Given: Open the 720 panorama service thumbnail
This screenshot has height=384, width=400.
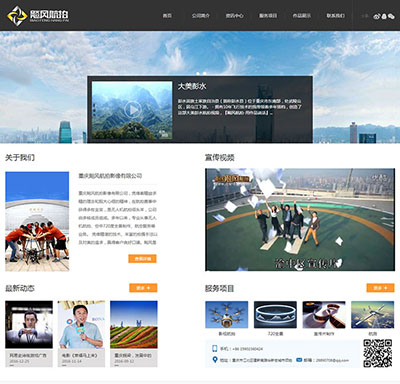Looking at the screenshot, I should pos(275,315).
